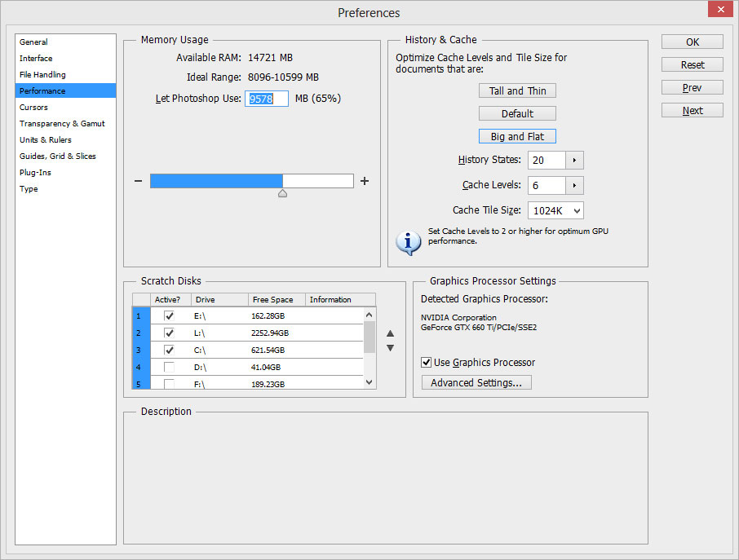Screen dimensions: 739x560
Task: Close the Preferences dialog window
Action: pyautogui.click(x=719, y=11)
